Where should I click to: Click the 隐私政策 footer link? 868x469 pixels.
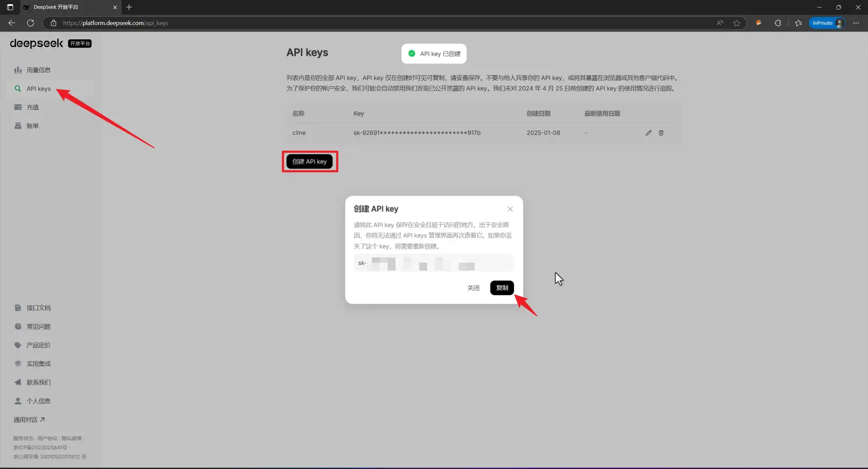coord(72,438)
